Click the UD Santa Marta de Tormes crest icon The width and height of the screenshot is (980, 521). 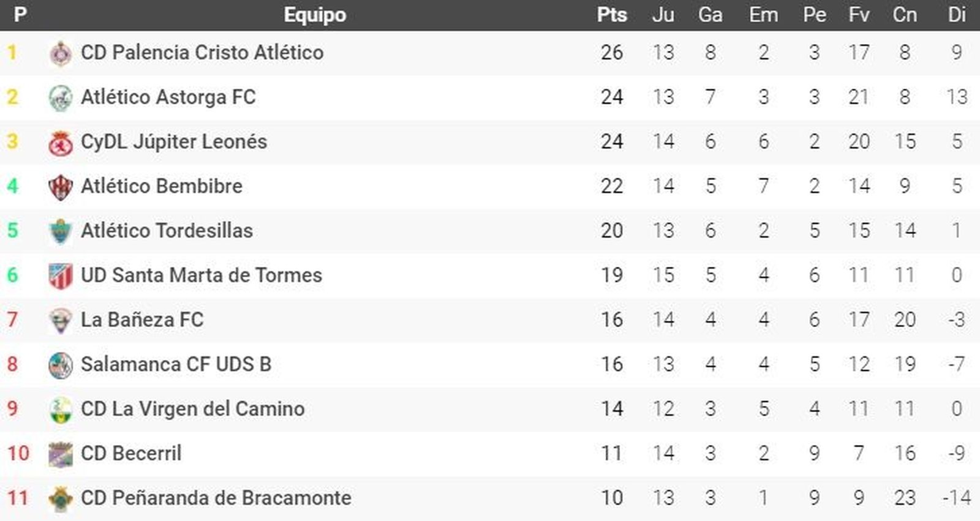60,276
